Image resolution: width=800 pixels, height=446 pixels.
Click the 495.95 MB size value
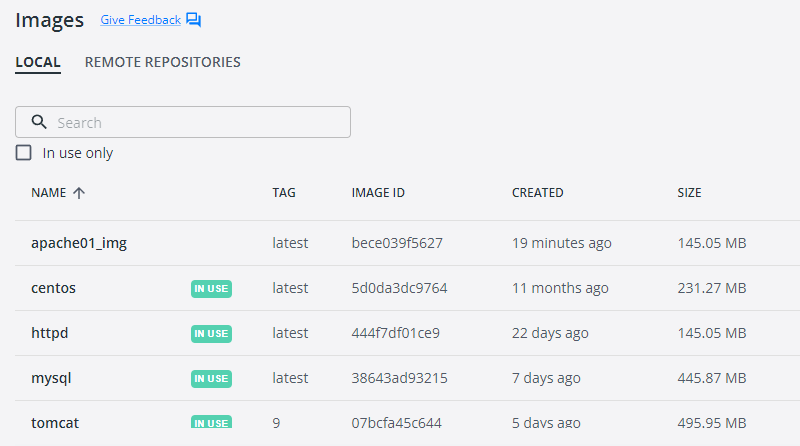(712, 423)
